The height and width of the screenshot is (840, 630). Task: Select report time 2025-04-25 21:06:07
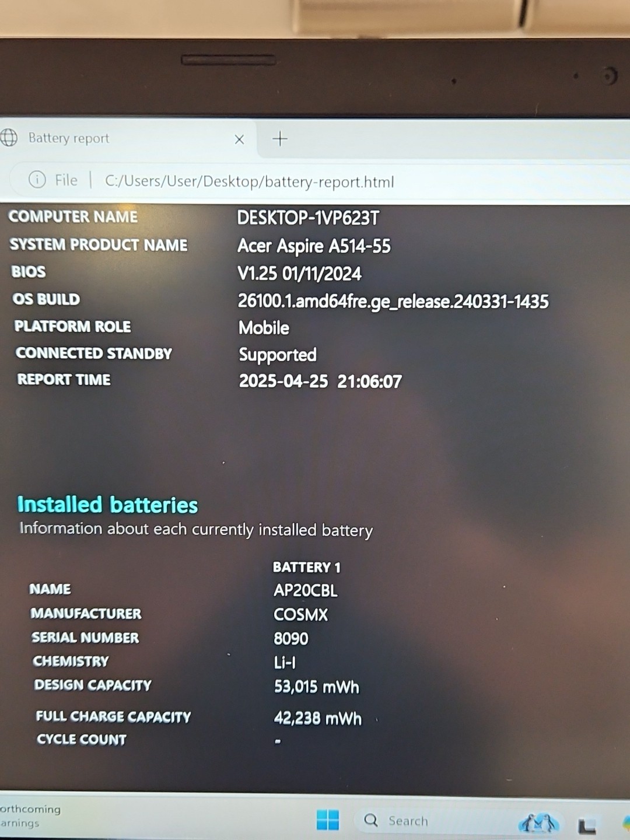[320, 381]
